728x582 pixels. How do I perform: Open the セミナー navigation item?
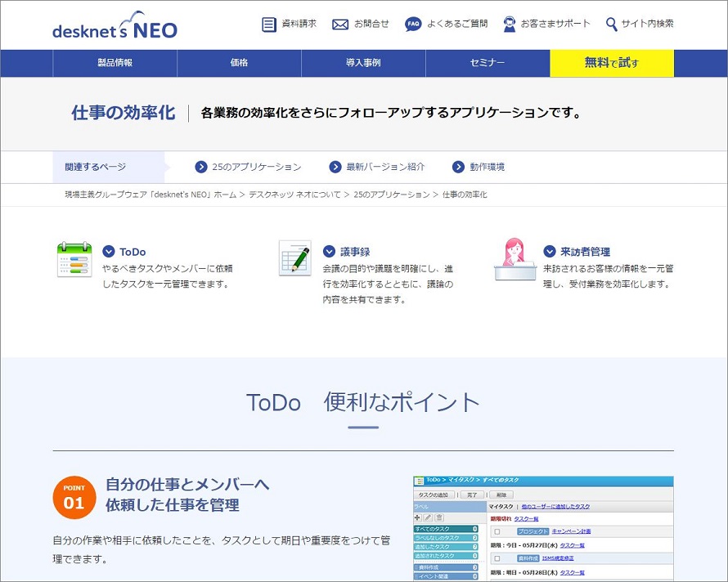coord(488,63)
